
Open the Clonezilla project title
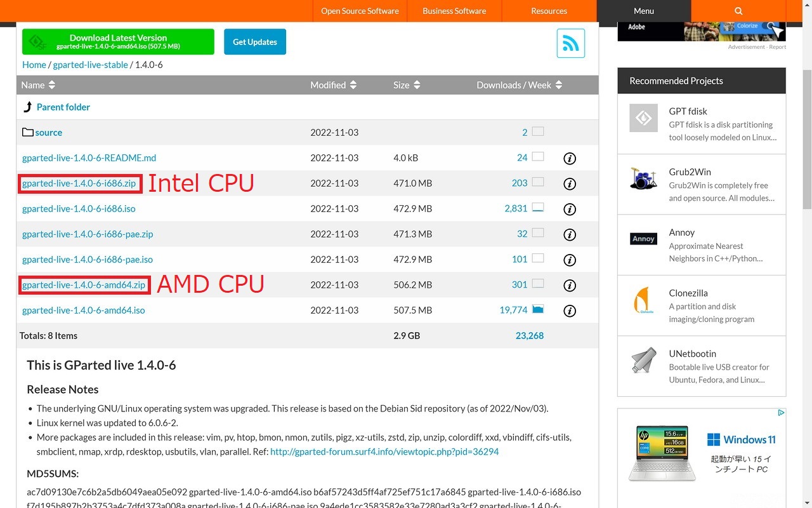click(x=688, y=293)
